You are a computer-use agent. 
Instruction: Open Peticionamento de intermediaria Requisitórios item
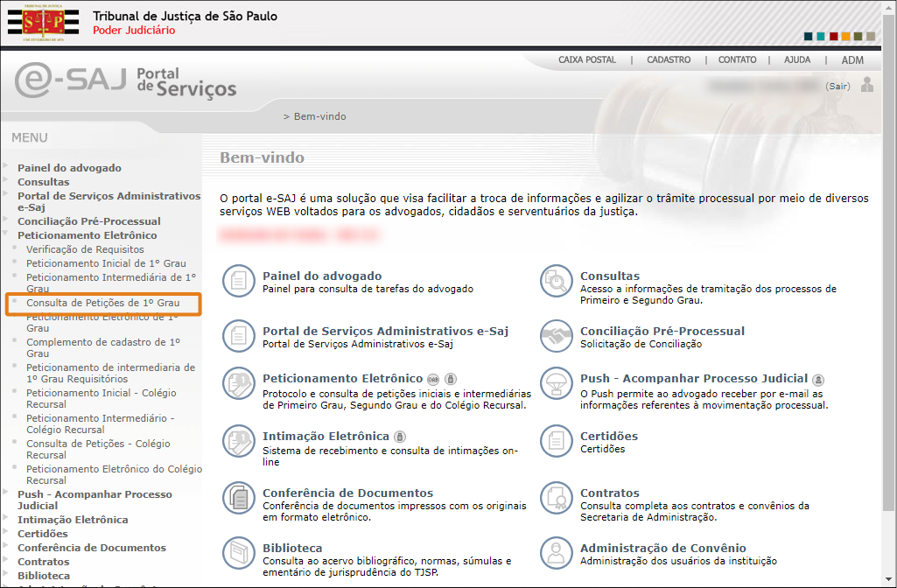(x=111, y=373)
